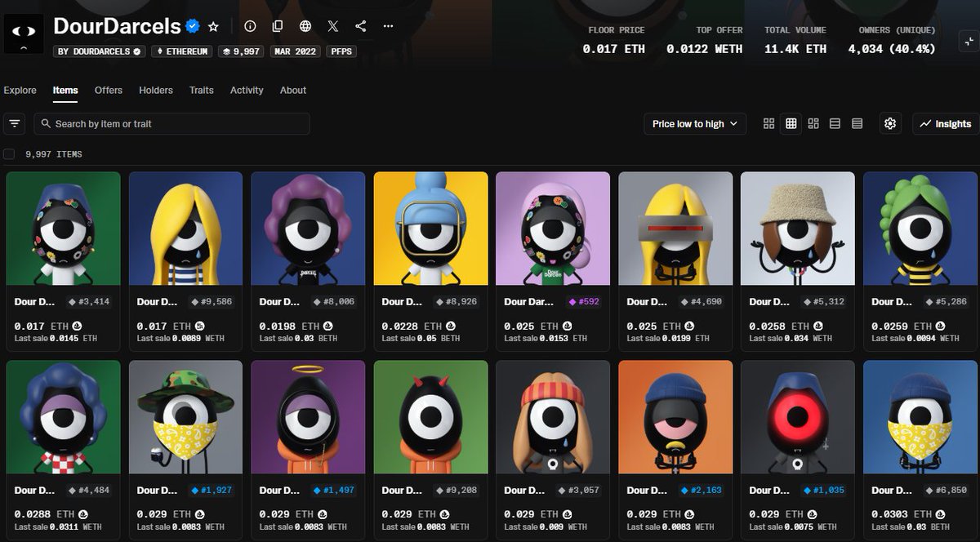Open the About tab

click(x=293, y=90)
